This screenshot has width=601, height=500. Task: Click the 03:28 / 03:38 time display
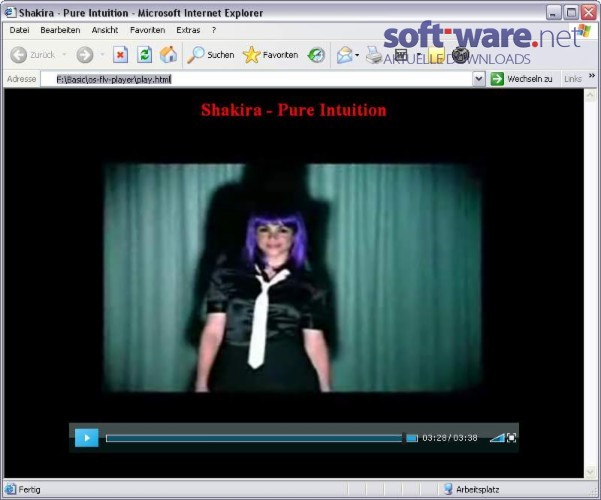coord(450,438)
